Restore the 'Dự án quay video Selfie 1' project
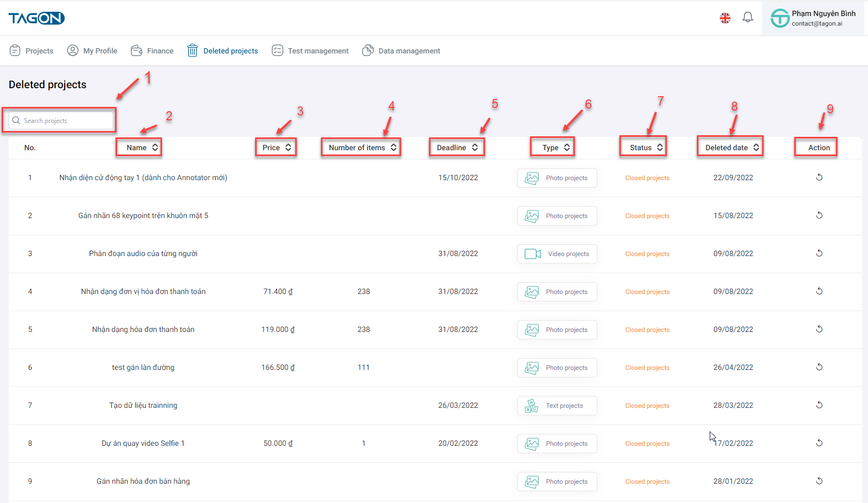This screenshot has height=503, width=868. [819, 443]
